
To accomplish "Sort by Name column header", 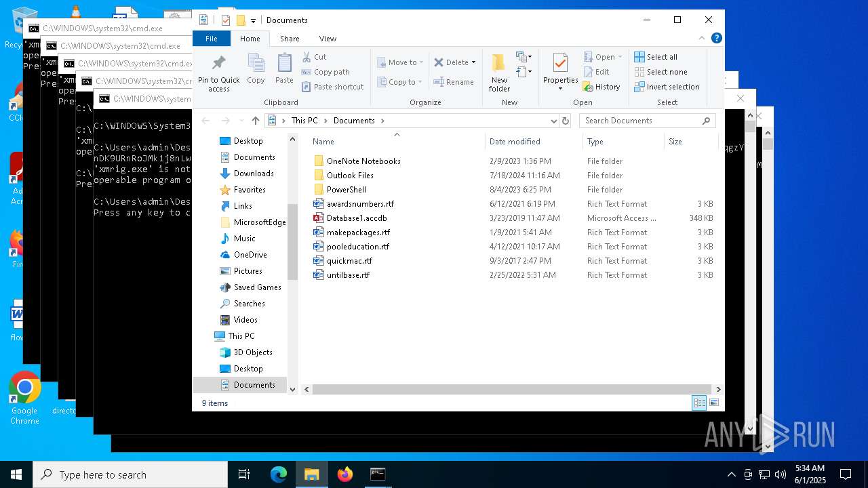I will click(397, 142).
